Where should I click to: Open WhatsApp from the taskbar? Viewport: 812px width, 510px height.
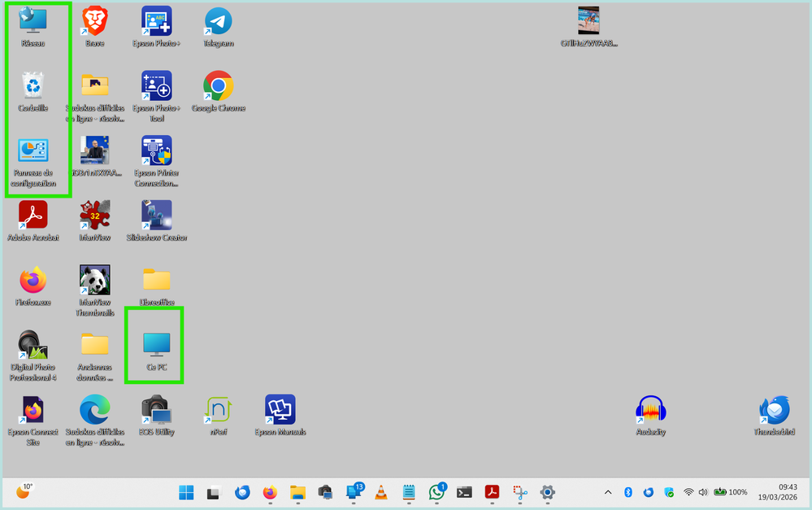(x=436, y=492)
